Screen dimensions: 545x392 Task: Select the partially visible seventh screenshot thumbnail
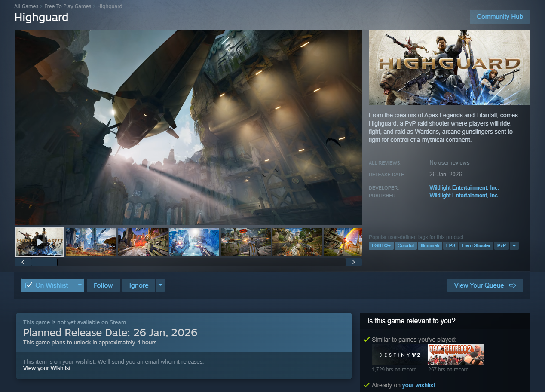tap(343, 242)
